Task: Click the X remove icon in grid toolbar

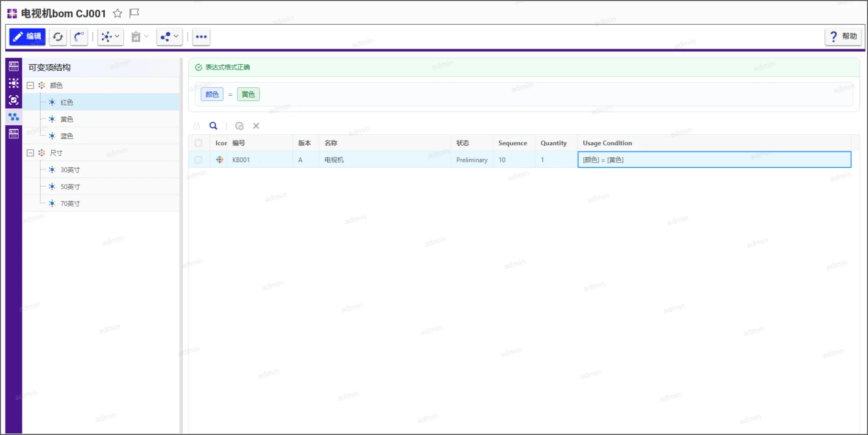Action: pyautogui.click(x=256, y=126)
